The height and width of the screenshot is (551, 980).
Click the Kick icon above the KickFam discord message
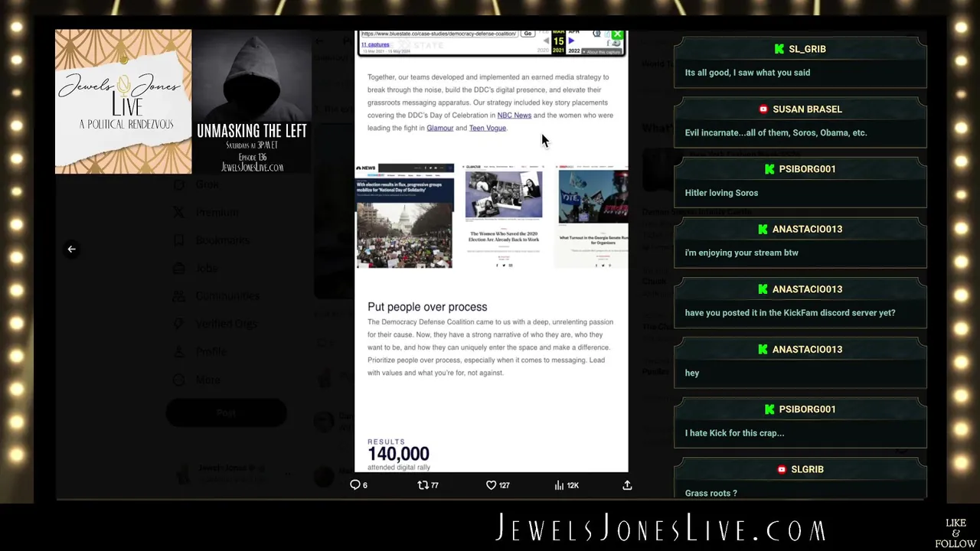(x=763, y=289)
